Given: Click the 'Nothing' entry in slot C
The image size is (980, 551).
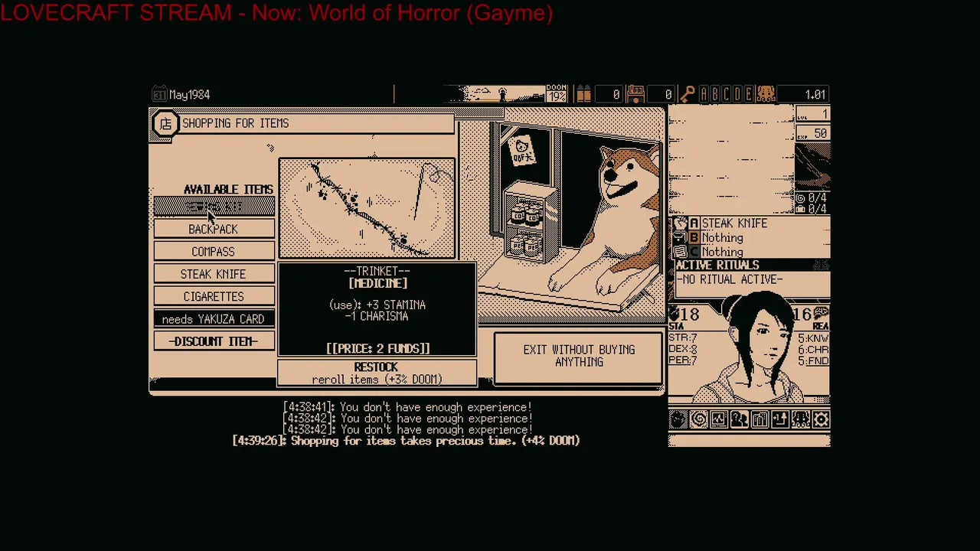Looking at the screenshot, I should (722, 252).
